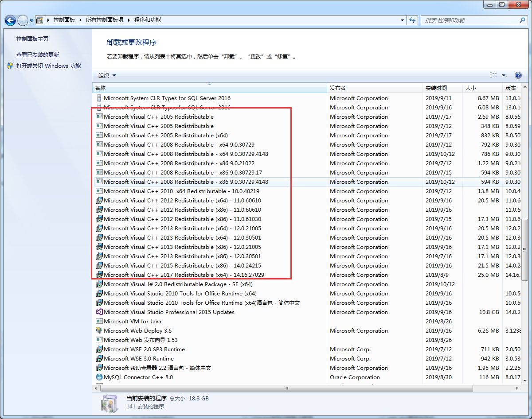This screenshot has height=419, width=532.
Task: Click the 控制面板 breadcrumb segment
Action: pyautogui.click(x=64, y=20)
